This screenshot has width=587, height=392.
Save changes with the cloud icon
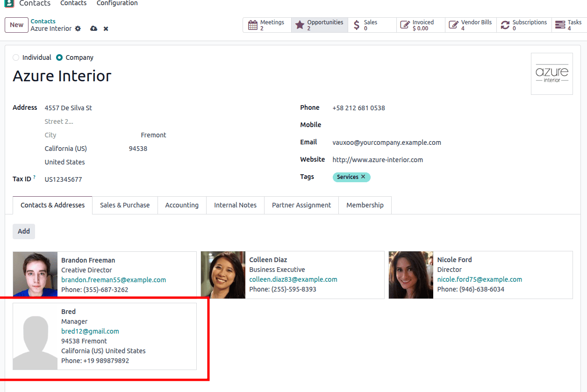click(93, 29)
